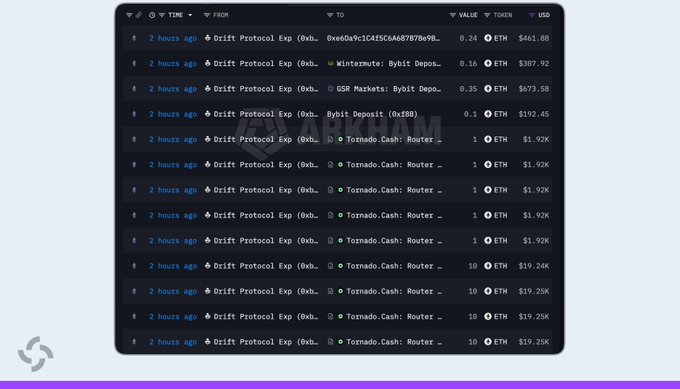Click the ETH token icon in the 0.35 row
Image resolution: width=680 pixels, height=389 pixels.
coord(488,88)
